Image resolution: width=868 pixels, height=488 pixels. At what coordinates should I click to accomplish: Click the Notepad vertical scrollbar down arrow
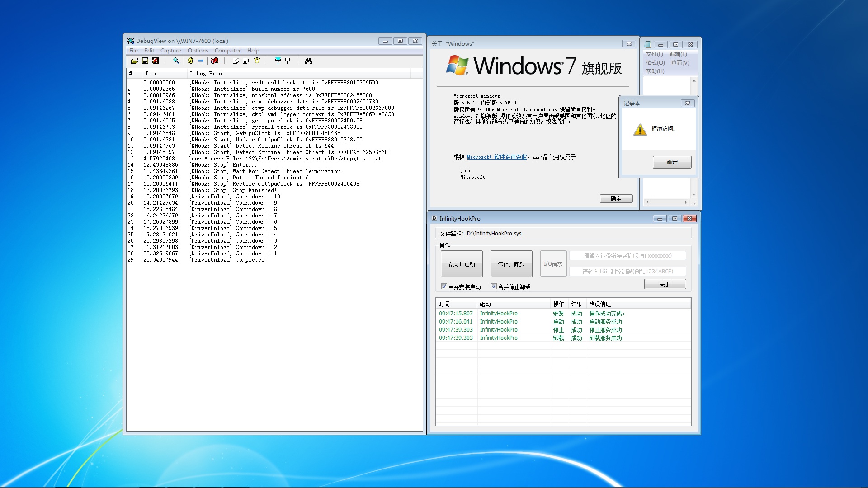pos(694,195)
